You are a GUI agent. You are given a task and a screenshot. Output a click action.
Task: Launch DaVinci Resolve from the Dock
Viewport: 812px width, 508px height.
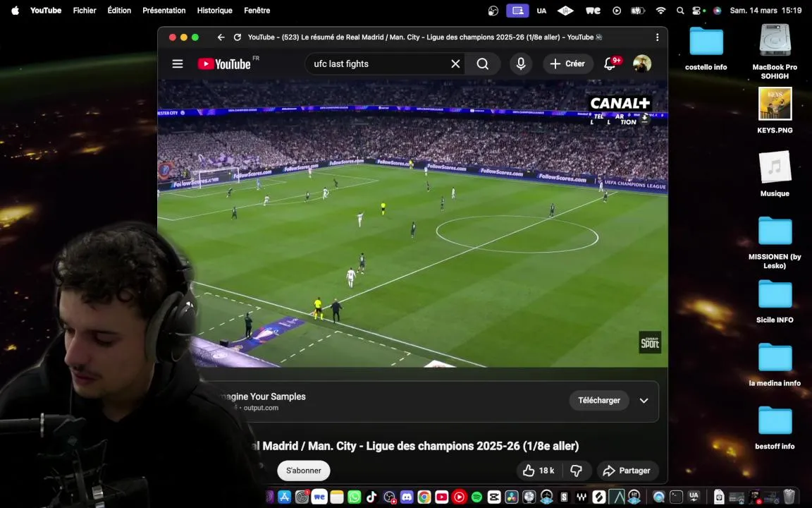click(511, 497)
